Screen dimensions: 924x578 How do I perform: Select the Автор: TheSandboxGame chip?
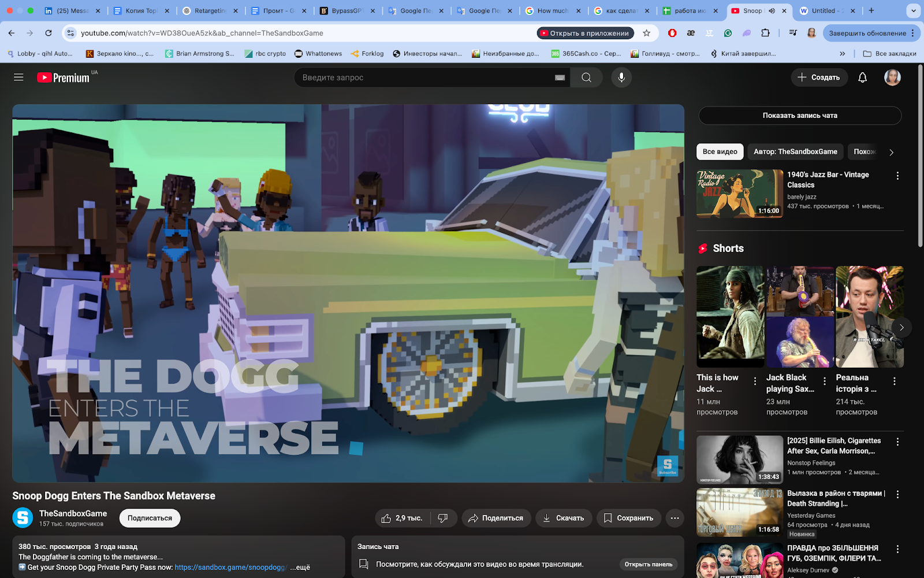[x=795, y=151]
